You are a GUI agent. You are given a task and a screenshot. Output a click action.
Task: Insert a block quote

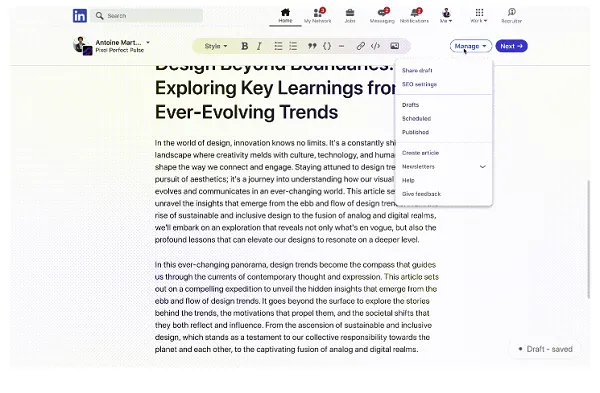[x=312, y=46]
